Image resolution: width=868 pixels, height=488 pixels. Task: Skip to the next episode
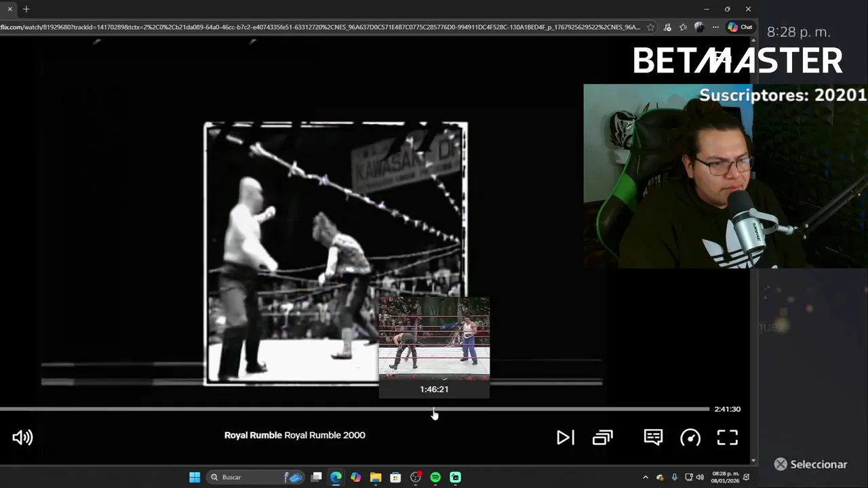565,437
